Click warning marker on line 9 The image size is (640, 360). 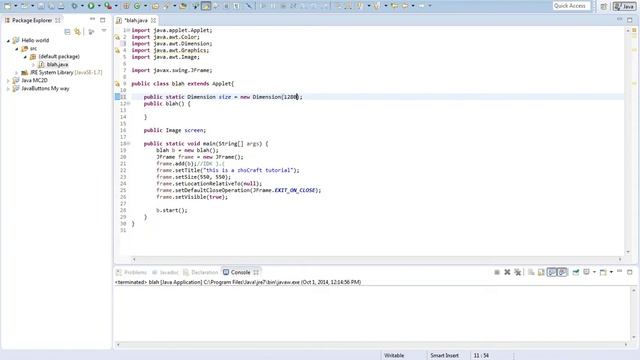[117, 84]
